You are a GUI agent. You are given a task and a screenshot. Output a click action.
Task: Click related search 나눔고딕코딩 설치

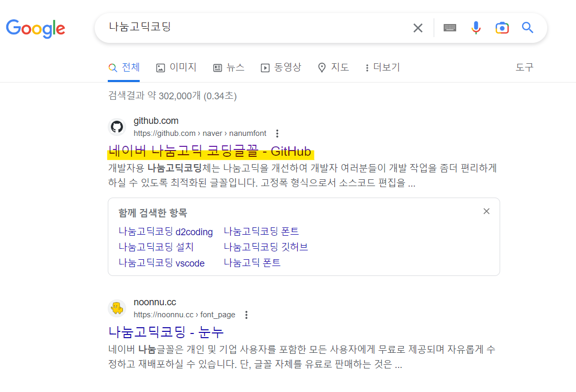(156, 247)
